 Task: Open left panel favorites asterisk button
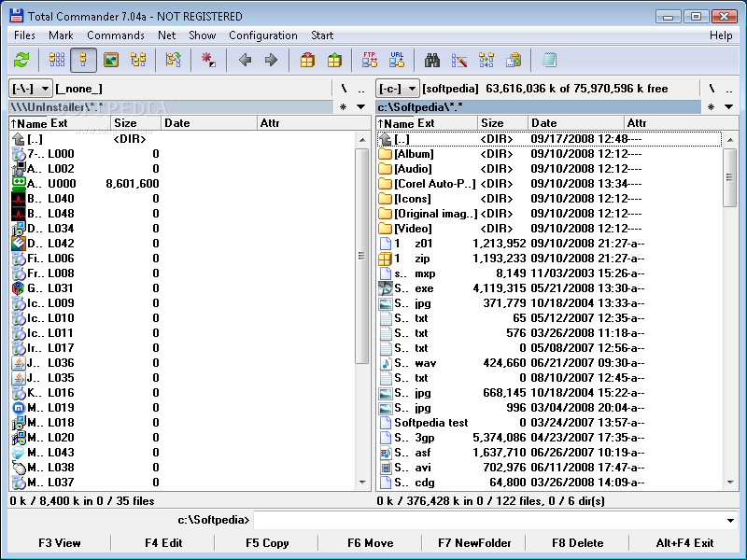click(343, 106)
